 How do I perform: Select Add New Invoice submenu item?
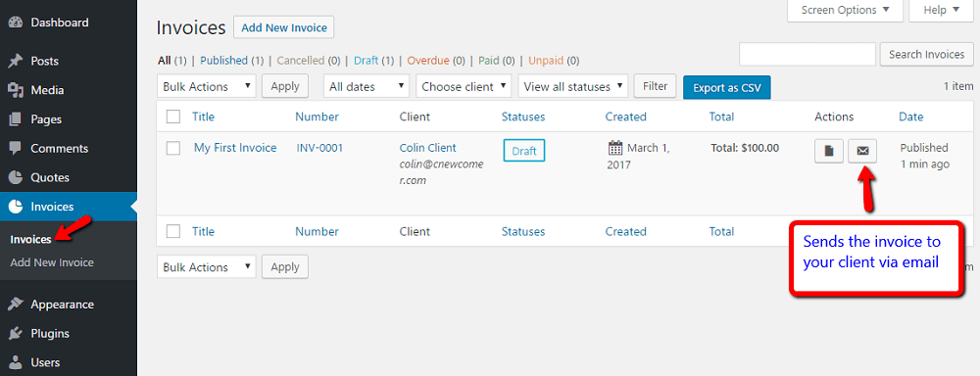coord(52,262)
